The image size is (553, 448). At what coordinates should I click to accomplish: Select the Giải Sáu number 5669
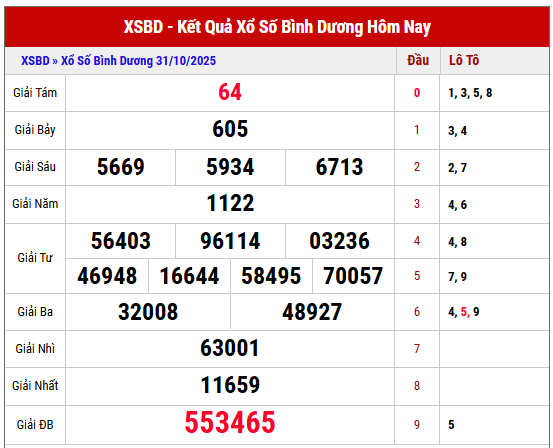tap(121, 167)
